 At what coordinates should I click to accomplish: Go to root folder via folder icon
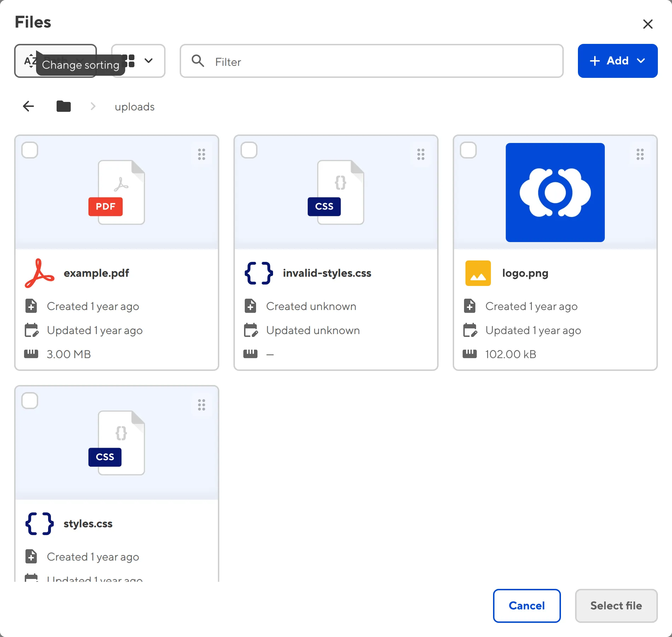(x=64, y=106)
